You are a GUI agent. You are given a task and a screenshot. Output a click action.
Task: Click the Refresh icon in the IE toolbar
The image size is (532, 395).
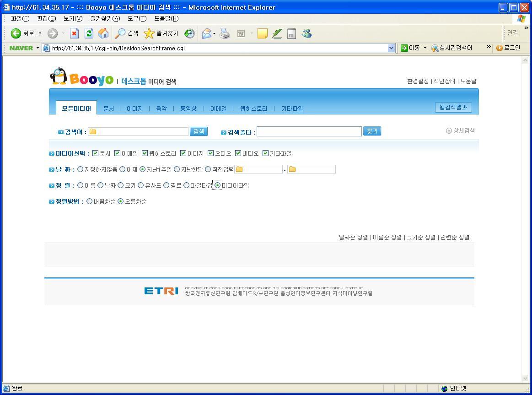click(x=88, y=33)
